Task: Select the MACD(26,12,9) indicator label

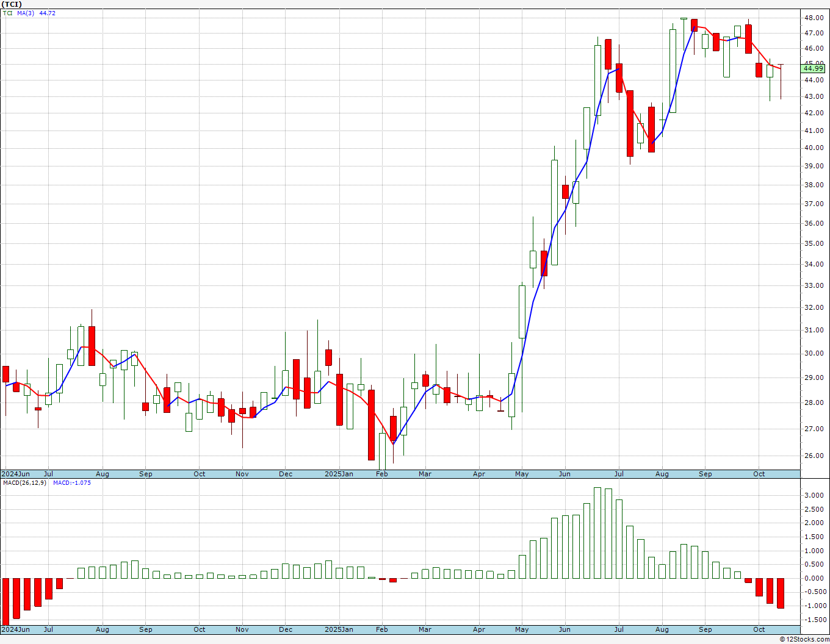Action: [x=24, y=483]
